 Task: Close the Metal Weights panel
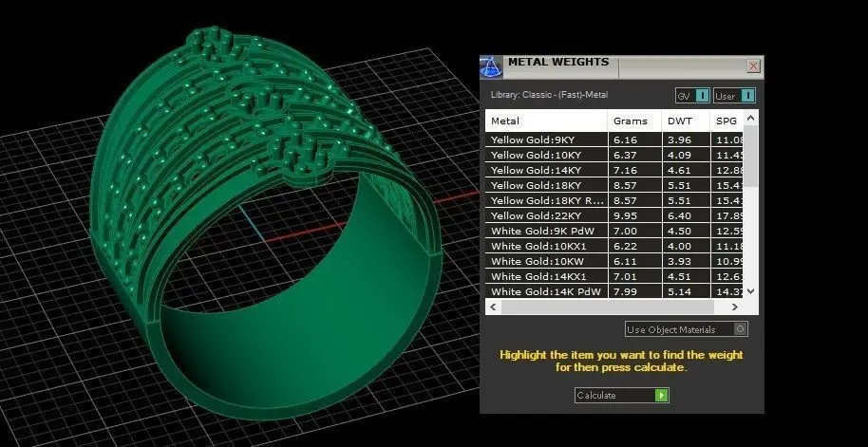point(753,66)
